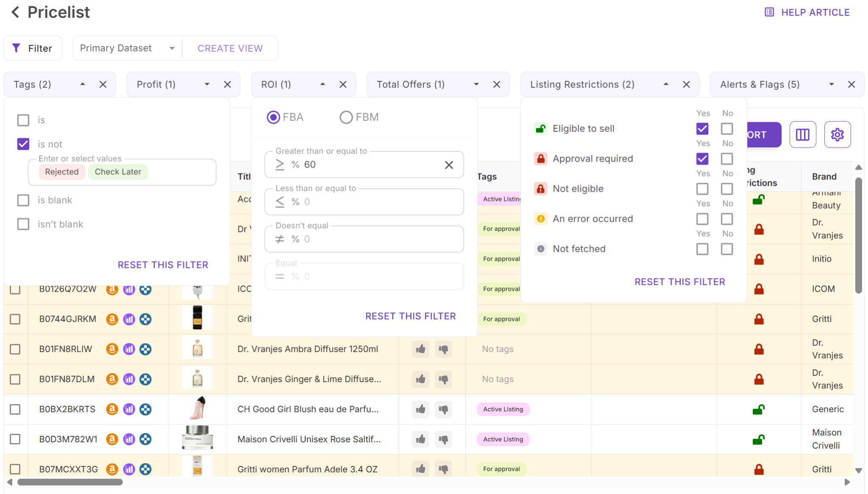The height and width of the screenshot is (494, 868).
Task: Check Yes for Not eligible restriction
Action: pyautogui.click(x=702, y=189)
